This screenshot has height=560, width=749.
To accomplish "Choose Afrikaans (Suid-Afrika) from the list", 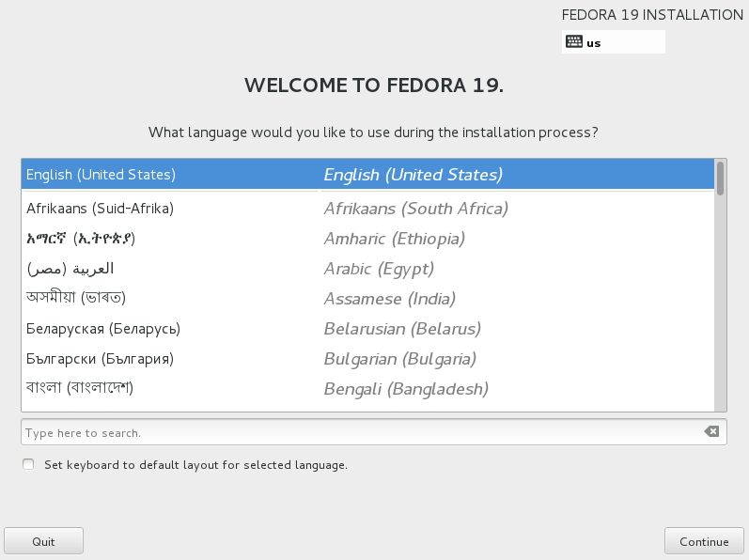I will [x=367, y=209].
